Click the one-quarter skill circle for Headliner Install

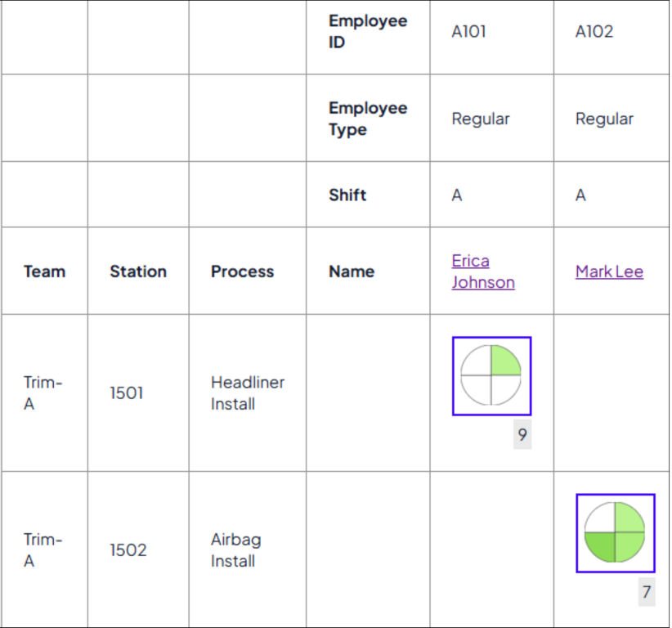pos(491,376)
